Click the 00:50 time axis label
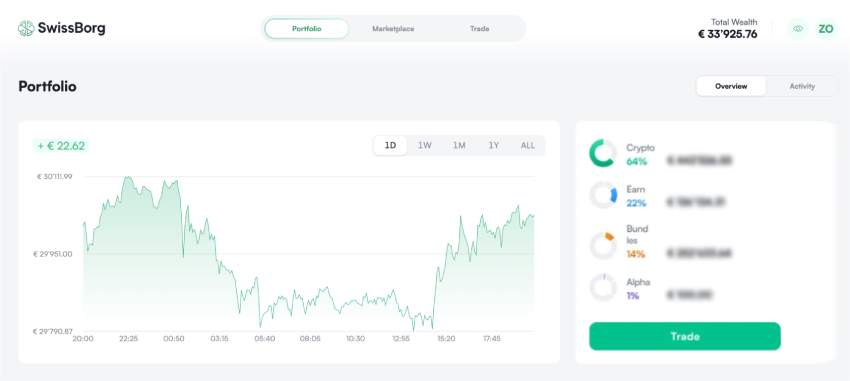Screen dimensions: 850x381 coord(174,339)
